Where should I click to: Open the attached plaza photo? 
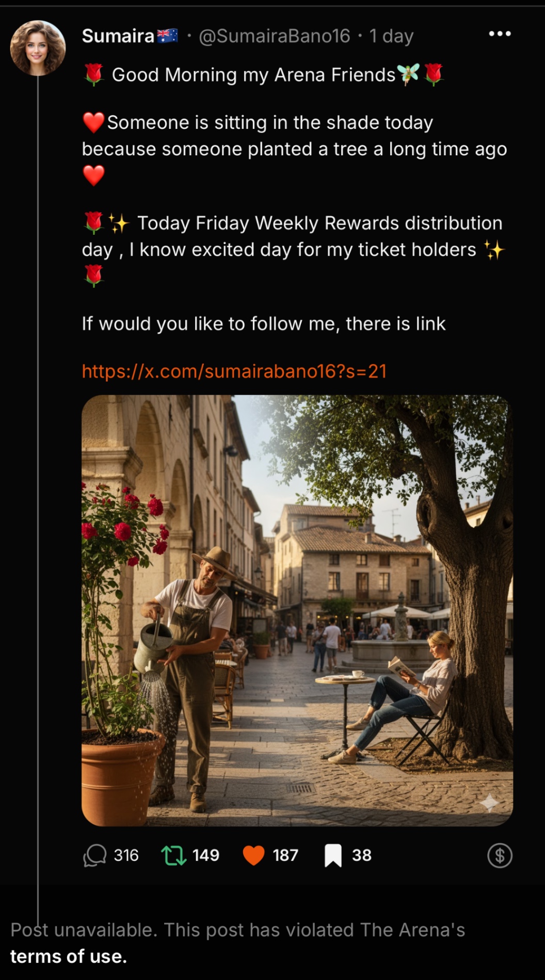(x=297, y=611)
